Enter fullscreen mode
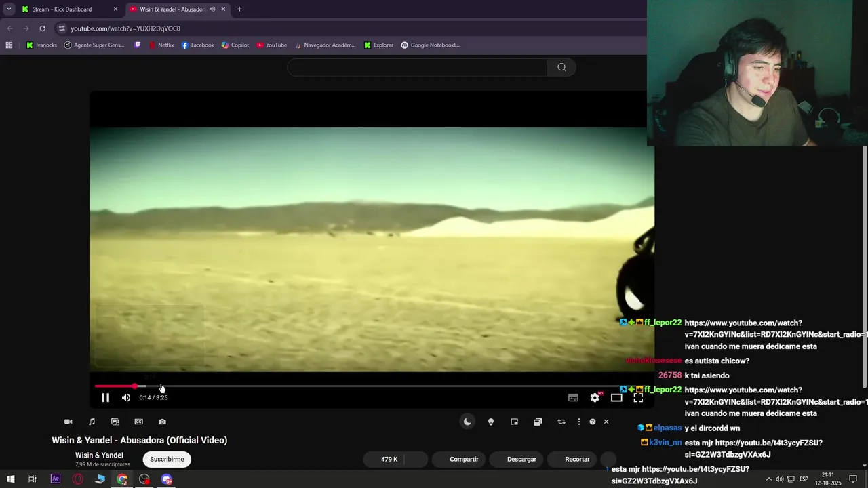The width and height of the screenshot is (868, 488). tap(638, 398)
